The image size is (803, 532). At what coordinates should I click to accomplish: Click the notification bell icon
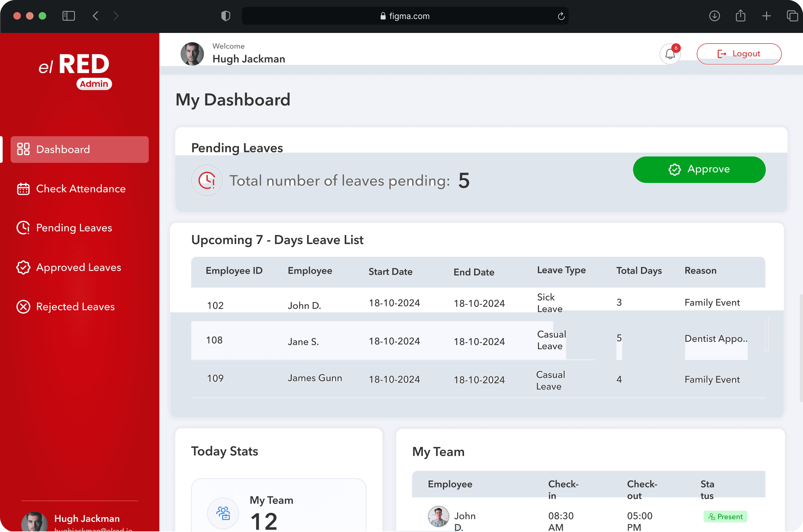(x=670, y=54)
